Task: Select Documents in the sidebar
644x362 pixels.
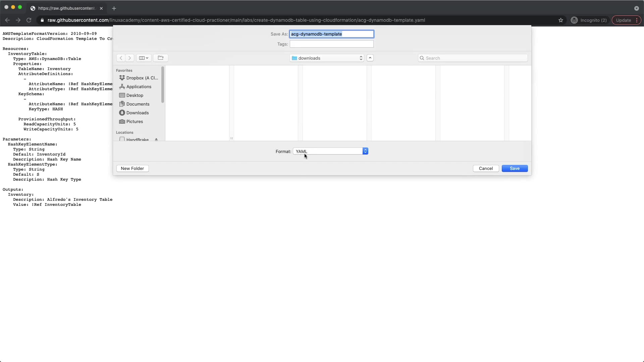Action: point(138,104)
